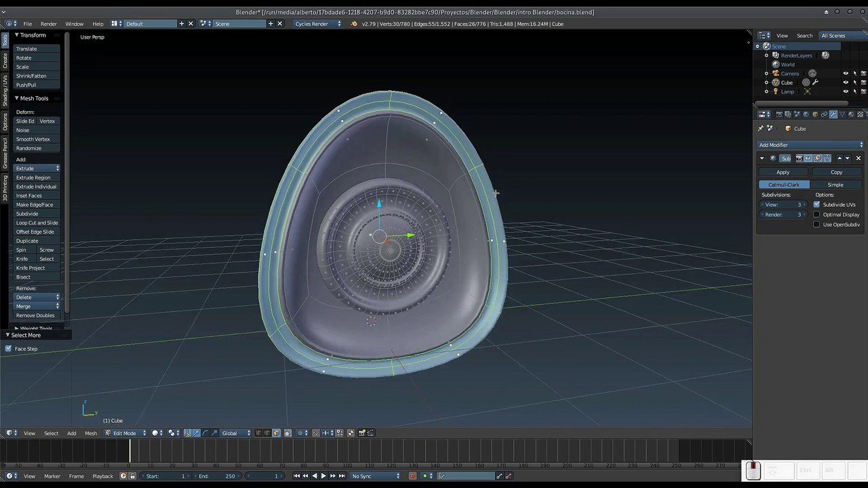
Task: Click the OpenGL render image icon
Action: pyautogui.click(x=361, y=433)
